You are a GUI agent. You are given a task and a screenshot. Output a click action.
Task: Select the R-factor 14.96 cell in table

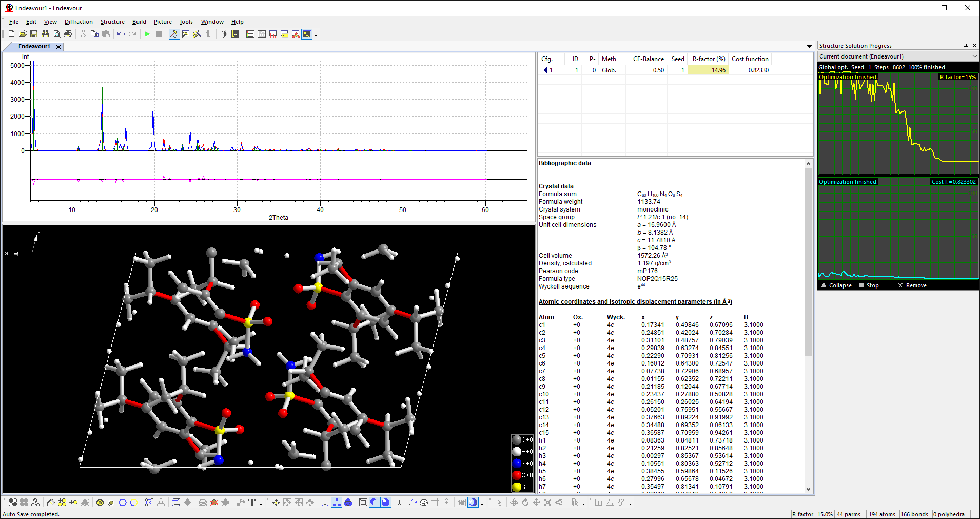708,70
